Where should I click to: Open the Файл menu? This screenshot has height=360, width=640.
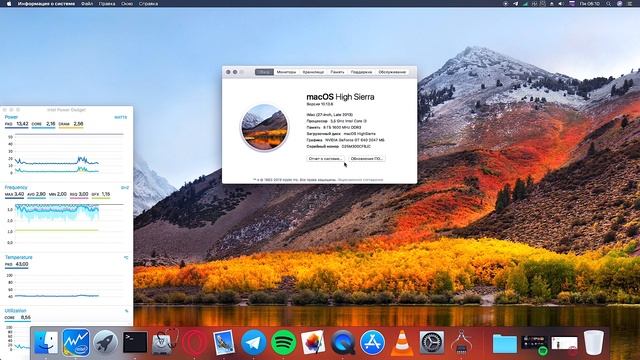[87, 4]
